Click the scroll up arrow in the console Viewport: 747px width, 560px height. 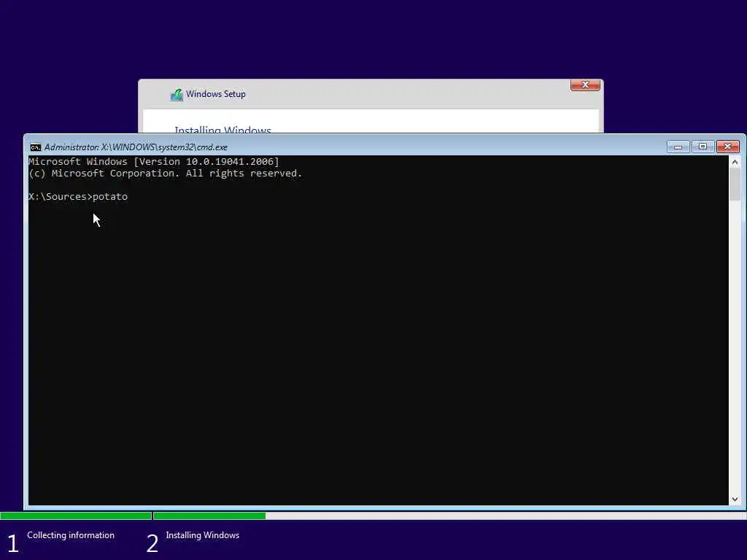pos(735,163)
